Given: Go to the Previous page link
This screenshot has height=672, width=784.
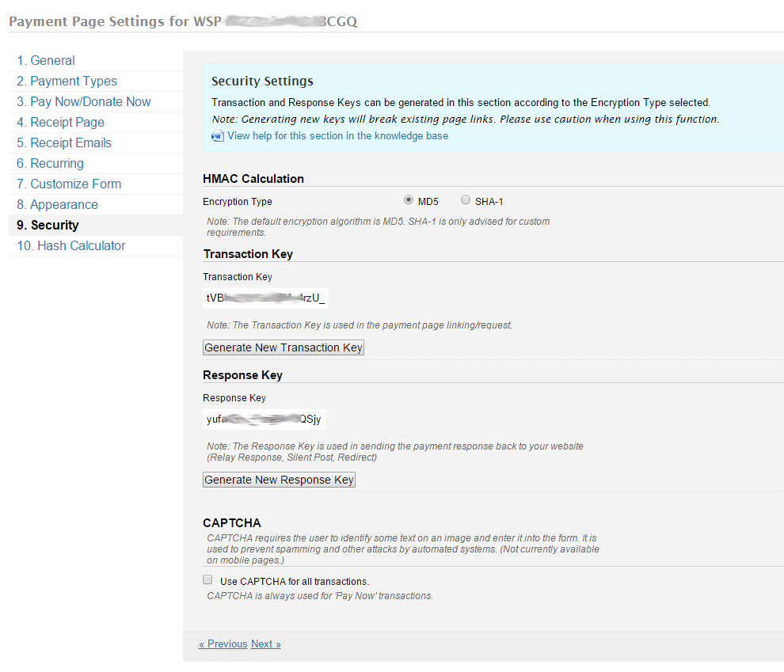Looking at the screenshot, I should [x=223, y=644].
